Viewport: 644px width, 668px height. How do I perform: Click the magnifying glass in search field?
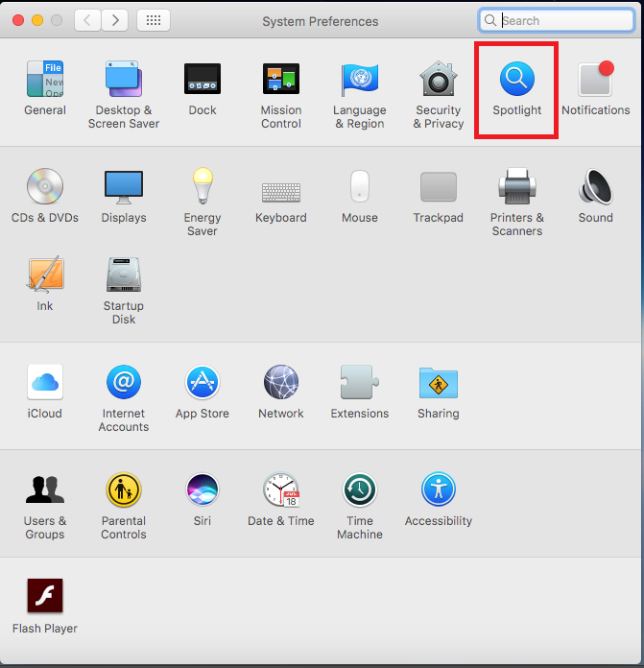coord(490,20)
